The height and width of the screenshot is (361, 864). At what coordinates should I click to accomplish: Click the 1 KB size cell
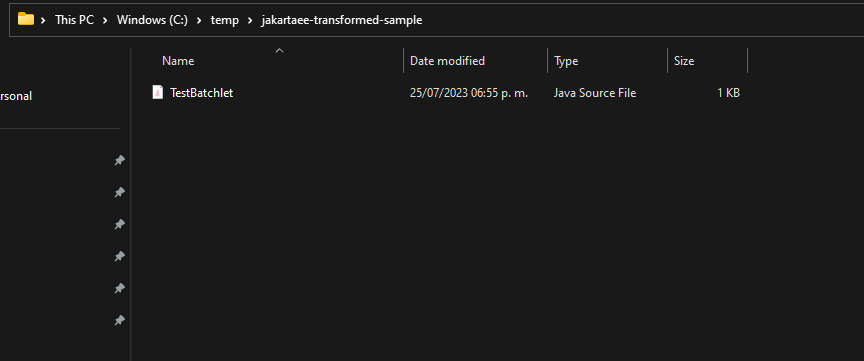tap(728, 93)
